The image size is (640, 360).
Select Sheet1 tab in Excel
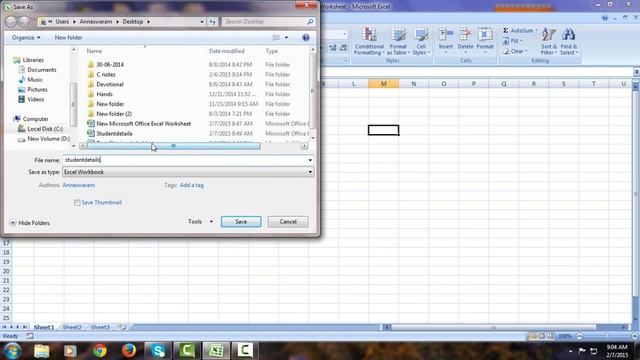point(44,327)
